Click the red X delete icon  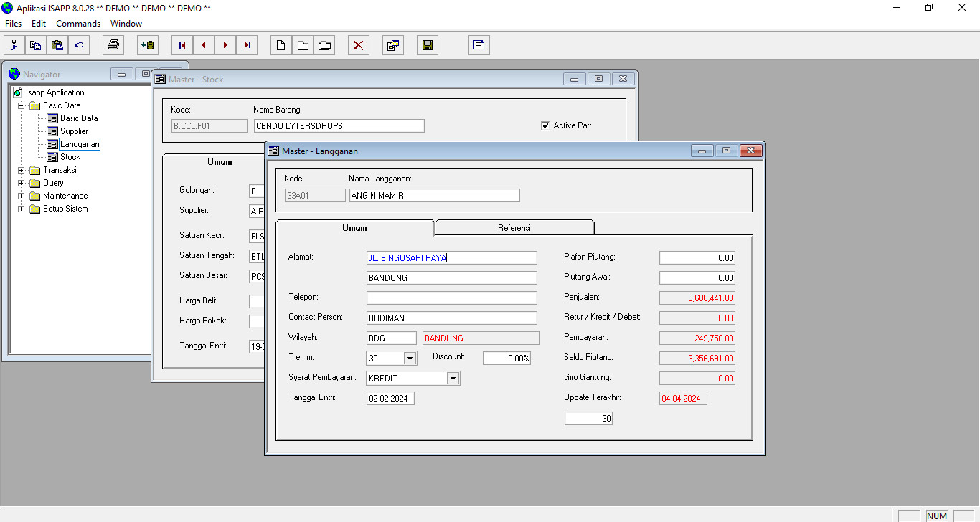[x=358, y=45]
